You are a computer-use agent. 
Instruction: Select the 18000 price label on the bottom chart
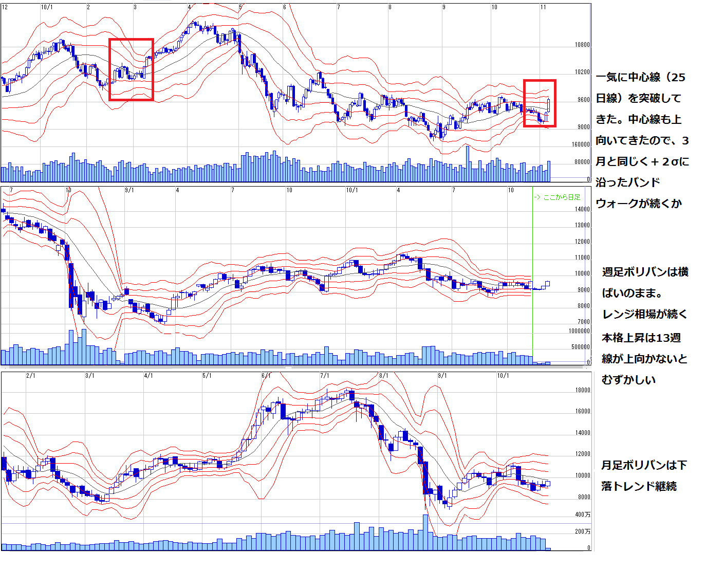(x=582, y=390)
